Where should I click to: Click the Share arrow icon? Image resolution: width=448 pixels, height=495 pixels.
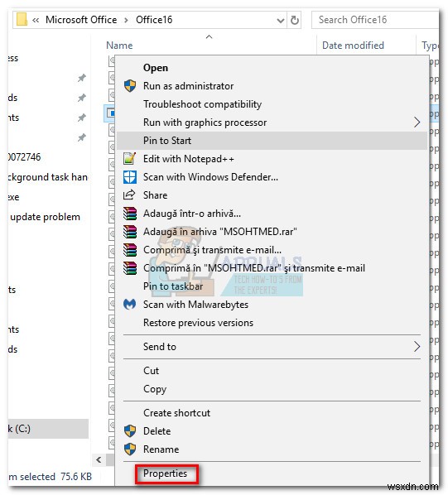click(x=129, y=195)
